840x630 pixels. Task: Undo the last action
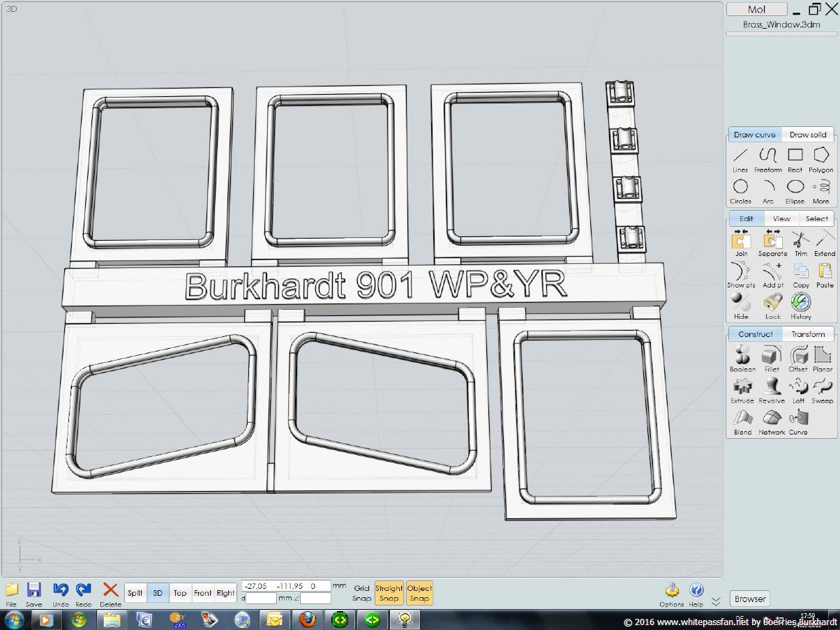coord(61,594)
